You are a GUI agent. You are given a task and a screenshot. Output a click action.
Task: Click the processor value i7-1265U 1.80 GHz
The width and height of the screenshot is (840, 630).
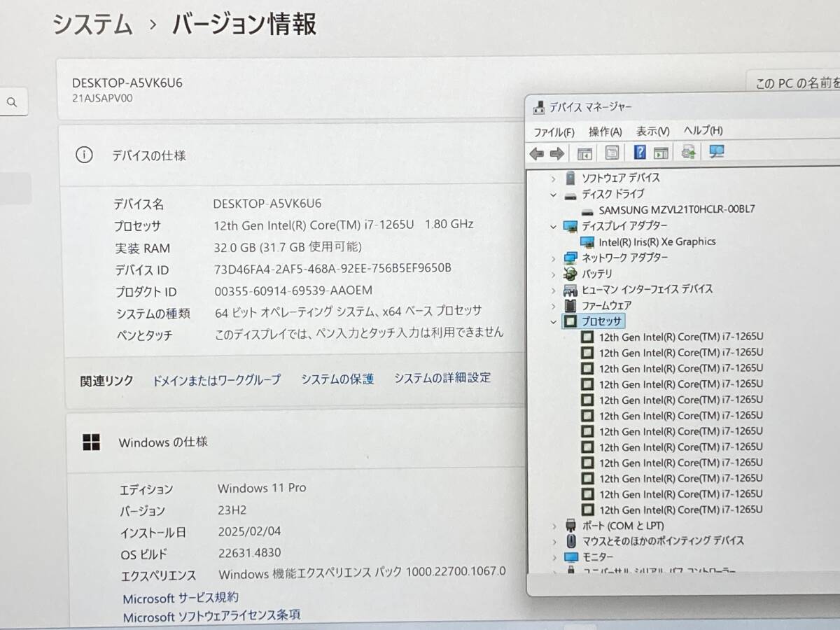[x=344, y=225]
